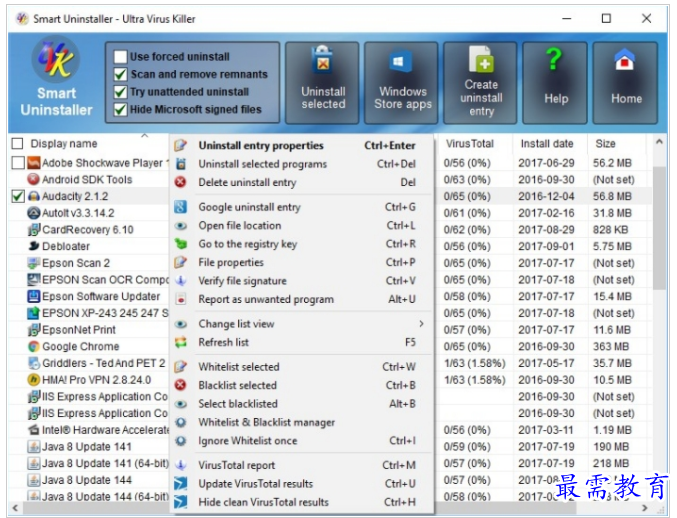Click Report as unwanted program icon
The width and height of the screenshot is (677, 518).
pyautogui.click(x=180, y=299)
